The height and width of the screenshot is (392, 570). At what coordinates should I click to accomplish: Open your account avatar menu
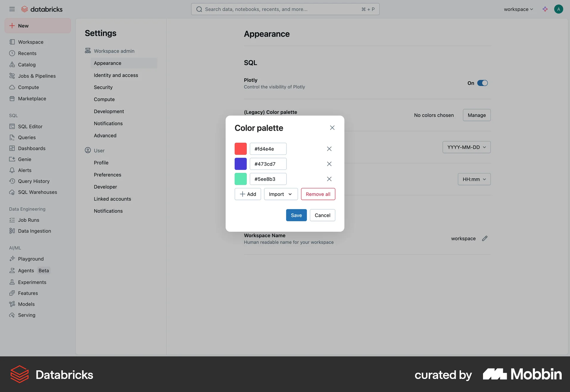(x=559, y=9)
